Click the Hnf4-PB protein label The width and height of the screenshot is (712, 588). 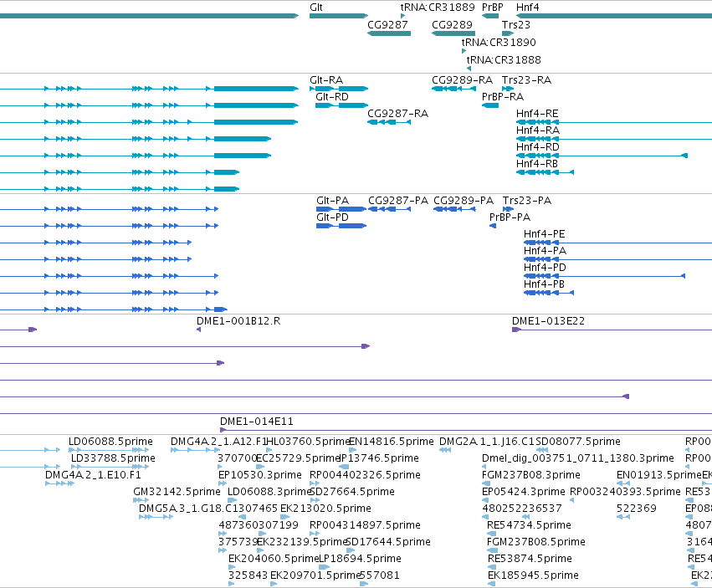[544, 284]
